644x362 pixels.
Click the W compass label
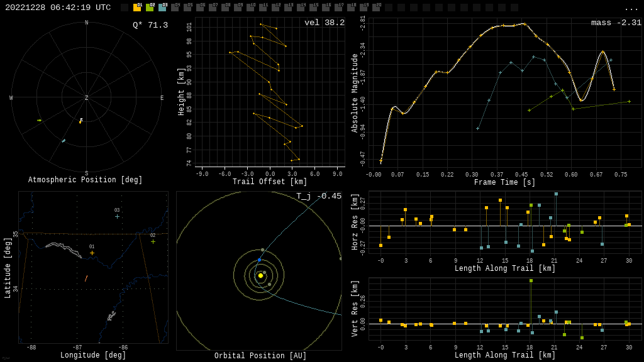(11, 97)
